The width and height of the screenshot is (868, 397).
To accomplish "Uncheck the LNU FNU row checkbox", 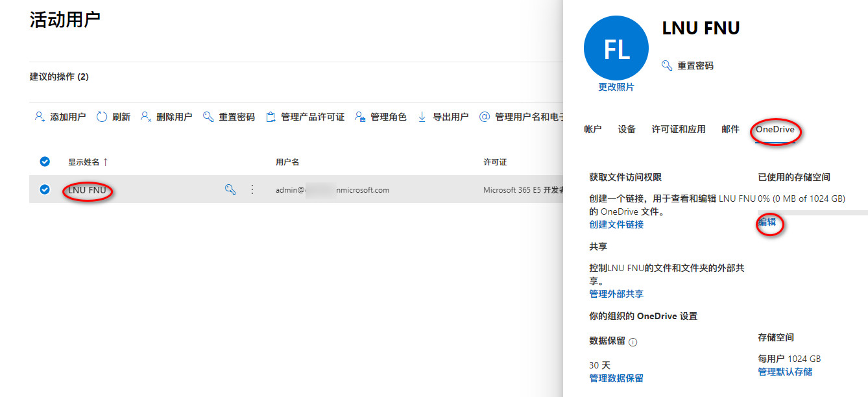I will tap(45, 189).
